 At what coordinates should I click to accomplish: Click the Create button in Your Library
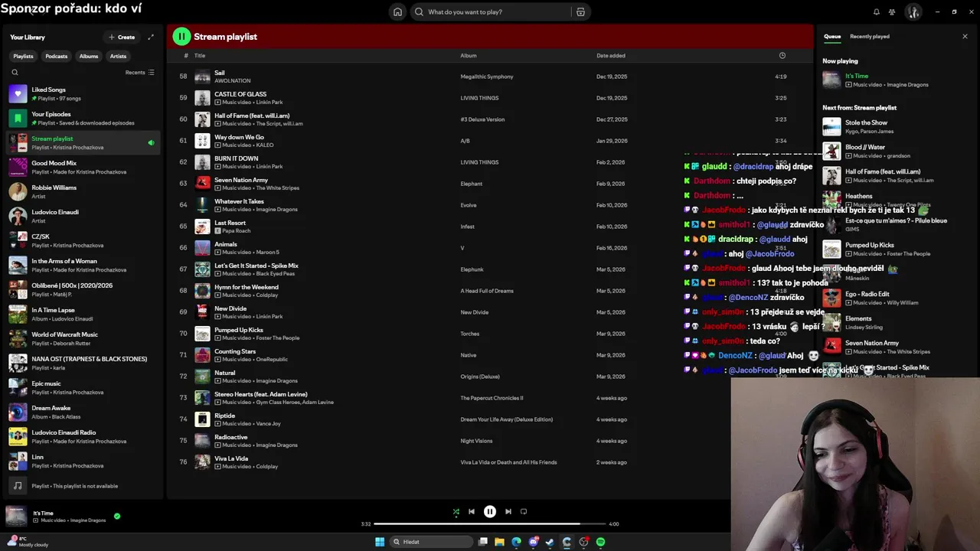pos(122,37)
